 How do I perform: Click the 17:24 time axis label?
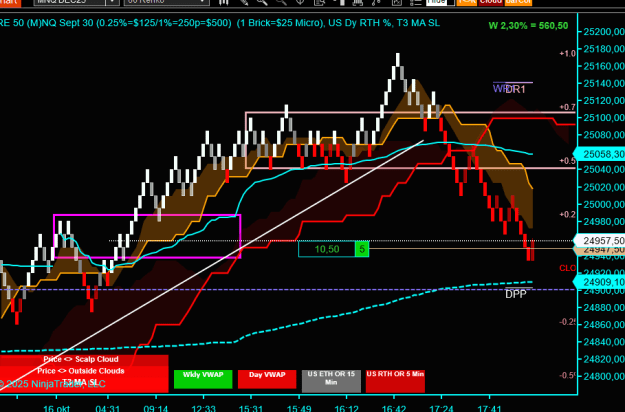tap(441, 408)
